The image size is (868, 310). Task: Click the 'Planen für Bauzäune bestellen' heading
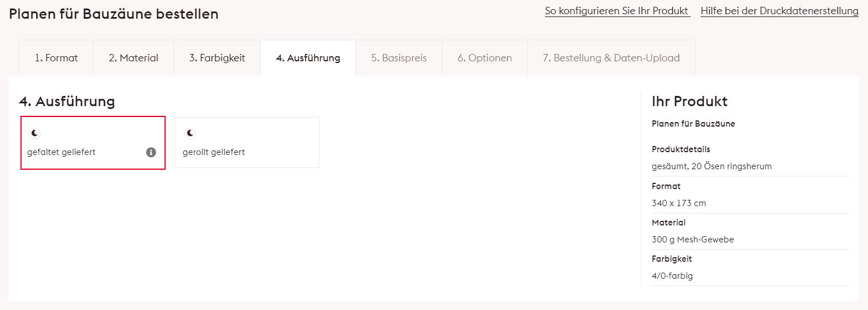(113, 14)
